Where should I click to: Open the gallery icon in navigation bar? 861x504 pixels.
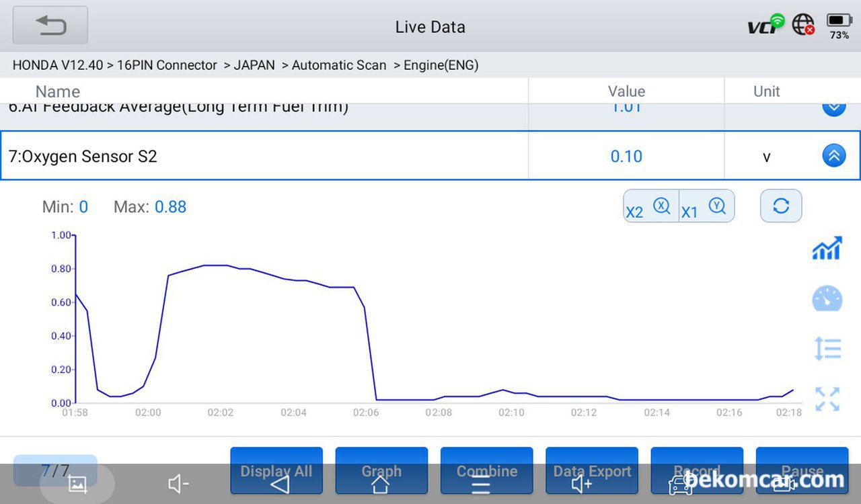tap(77, 484)
